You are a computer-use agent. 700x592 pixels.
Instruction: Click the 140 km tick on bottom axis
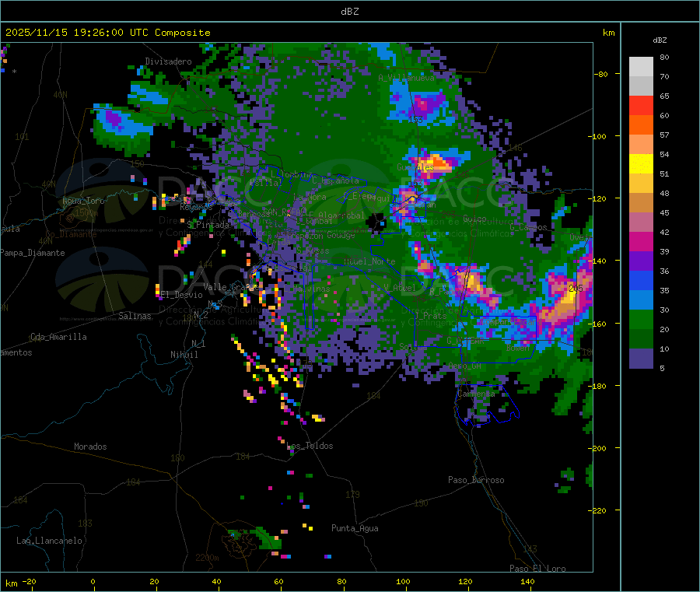click(527, 581)
